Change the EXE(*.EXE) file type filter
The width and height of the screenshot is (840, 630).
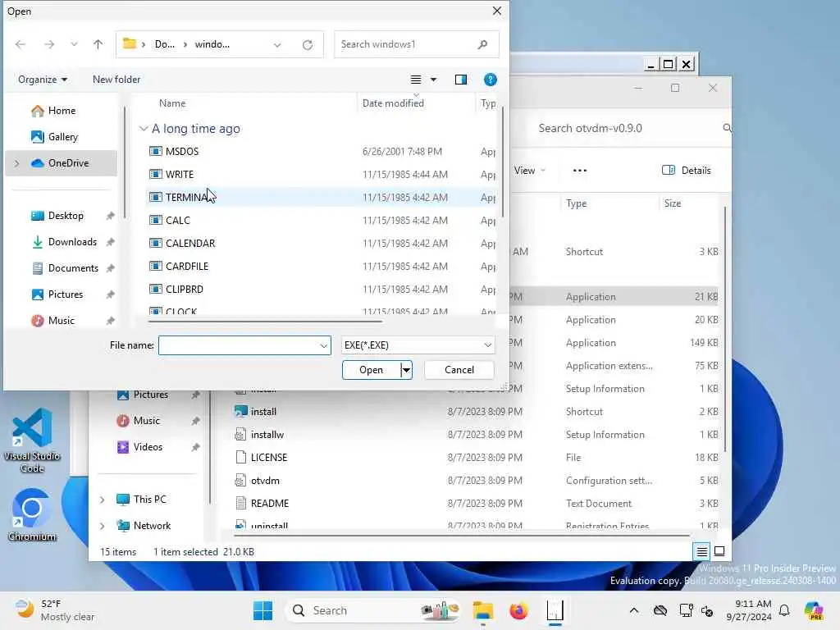pyautogui.click(x=418, y=346)
